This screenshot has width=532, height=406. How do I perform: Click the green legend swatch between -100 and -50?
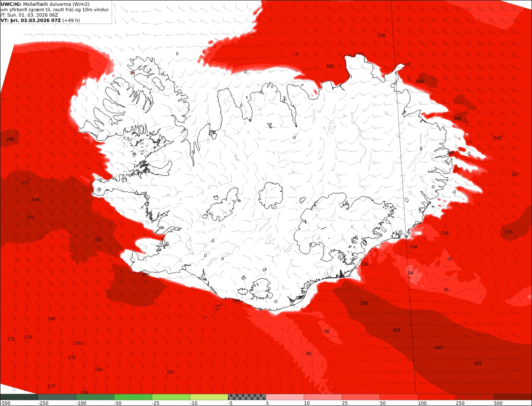point(95,397)
